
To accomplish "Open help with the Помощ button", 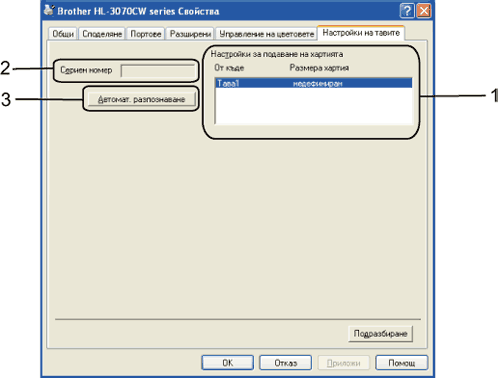I will click(402, 363).
